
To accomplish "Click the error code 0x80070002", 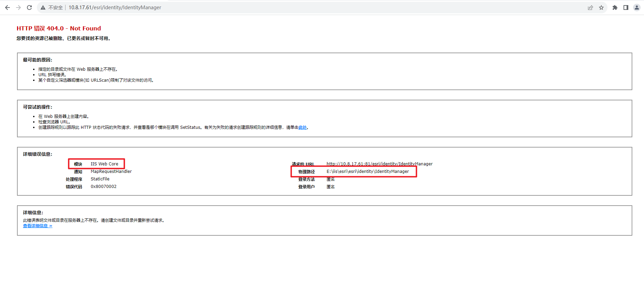I will (103, 187).
